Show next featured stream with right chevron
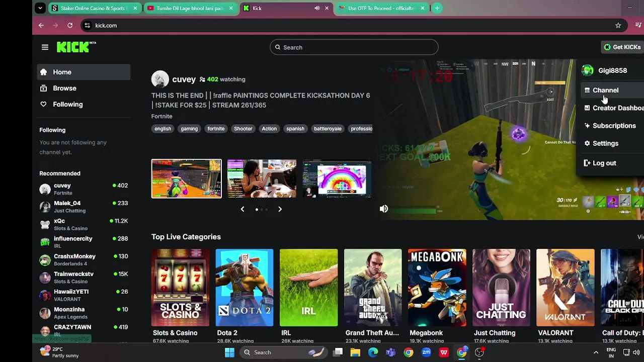 [x=280, y=209]
